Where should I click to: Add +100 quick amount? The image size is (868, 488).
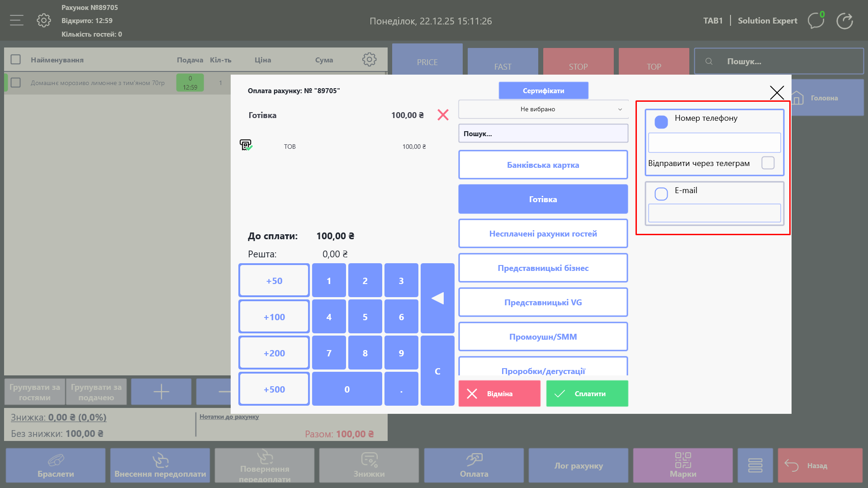(x=274, y=317)
